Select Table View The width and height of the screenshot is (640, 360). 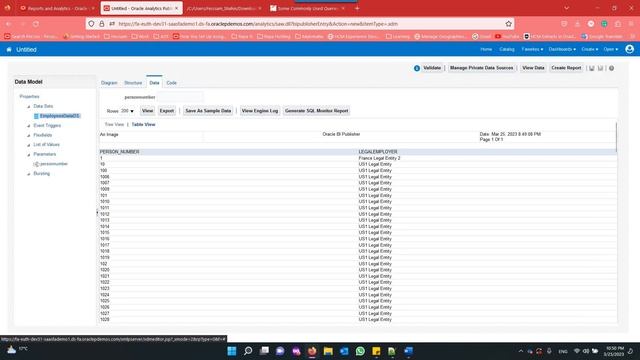click(x=143, y=124)
